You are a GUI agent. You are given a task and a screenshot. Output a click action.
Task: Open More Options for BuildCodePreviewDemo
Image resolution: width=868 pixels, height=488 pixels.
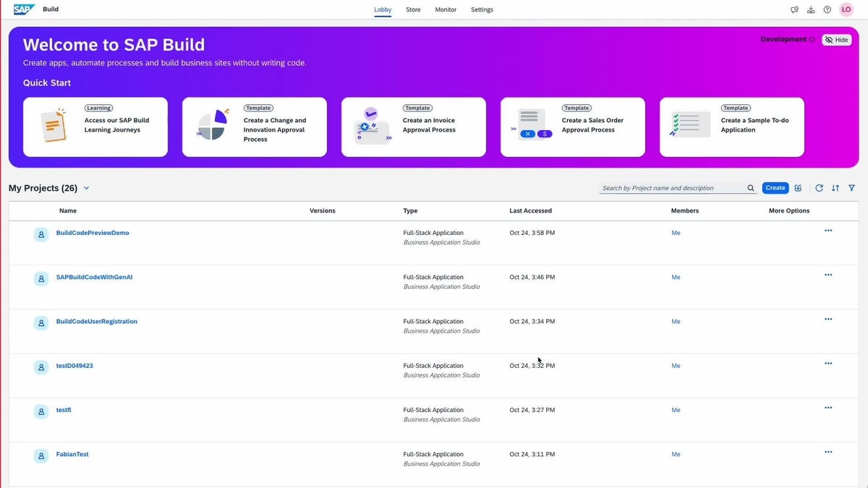click(827, 230)
